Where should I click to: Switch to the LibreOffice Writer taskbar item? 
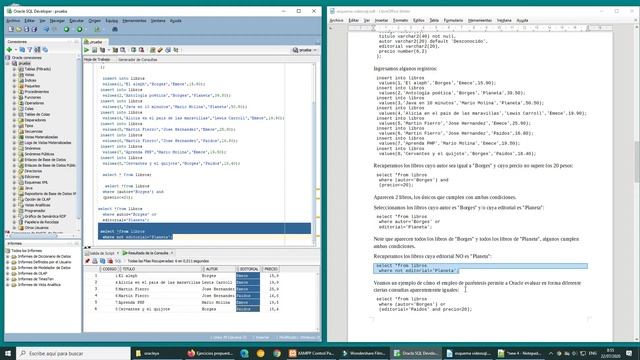click(x=469, y=353)
